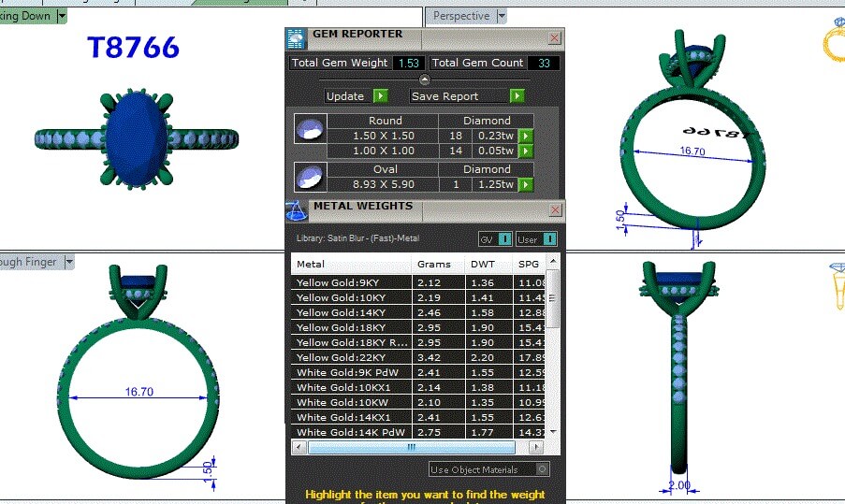Click the Metal Weights scale icon
The height and width of the screenshot is (504, 845).
296,209
